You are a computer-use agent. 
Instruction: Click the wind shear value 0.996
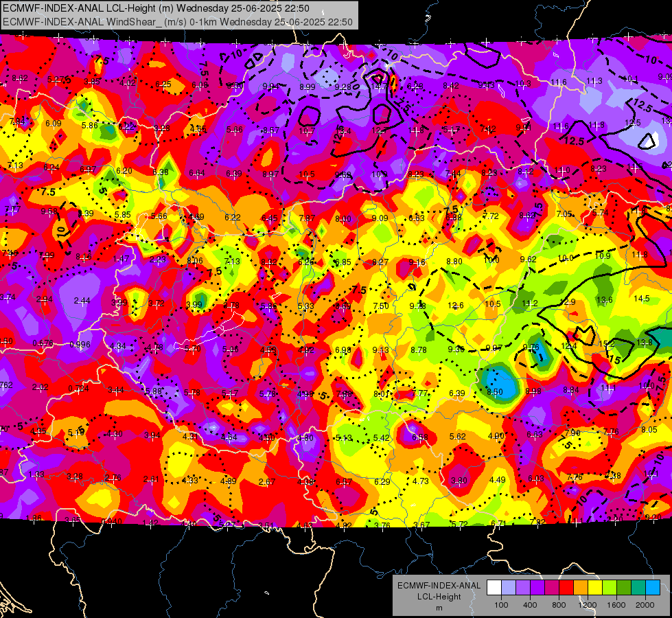pos(80,345)
